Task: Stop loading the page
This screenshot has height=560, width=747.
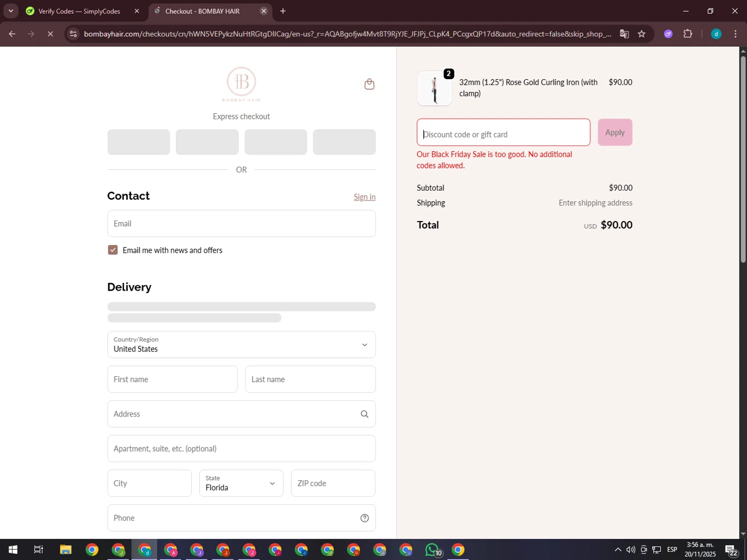Action: [x=50, y=34]
